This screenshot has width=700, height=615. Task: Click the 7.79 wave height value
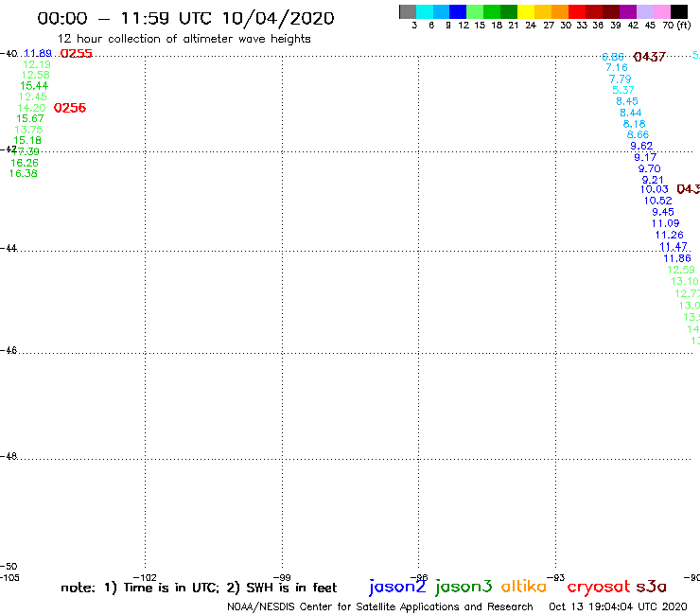point(621,79)
